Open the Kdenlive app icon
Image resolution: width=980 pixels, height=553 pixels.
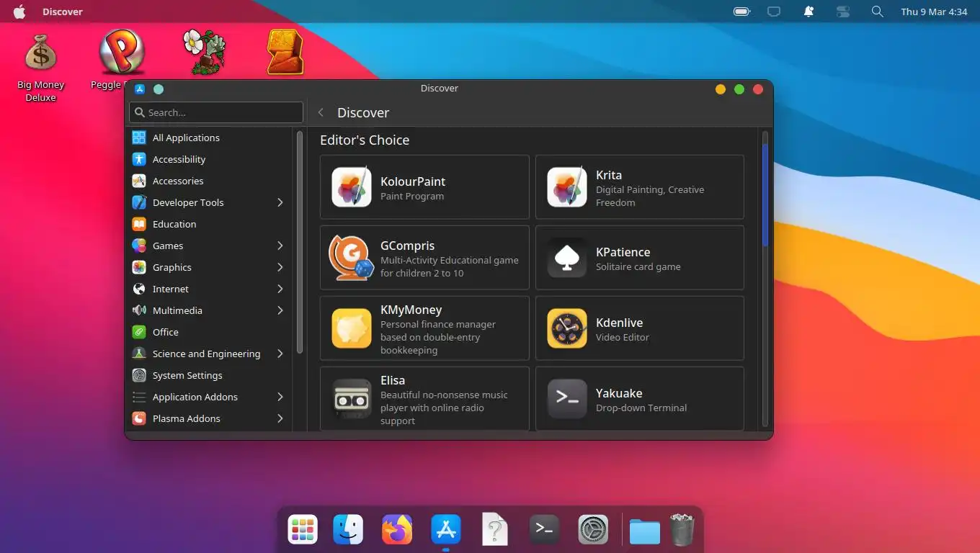click(567, 328)
